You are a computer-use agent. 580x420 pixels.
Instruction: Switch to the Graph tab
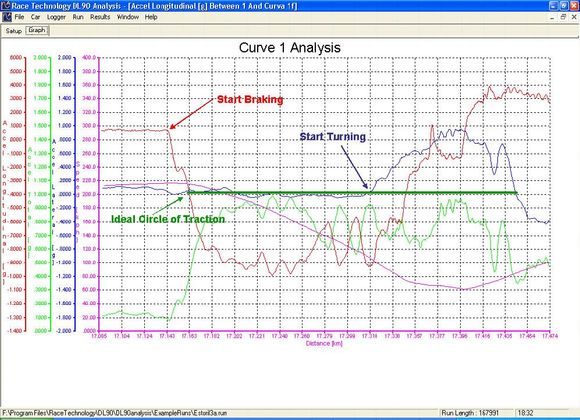(x=37, y=30)
